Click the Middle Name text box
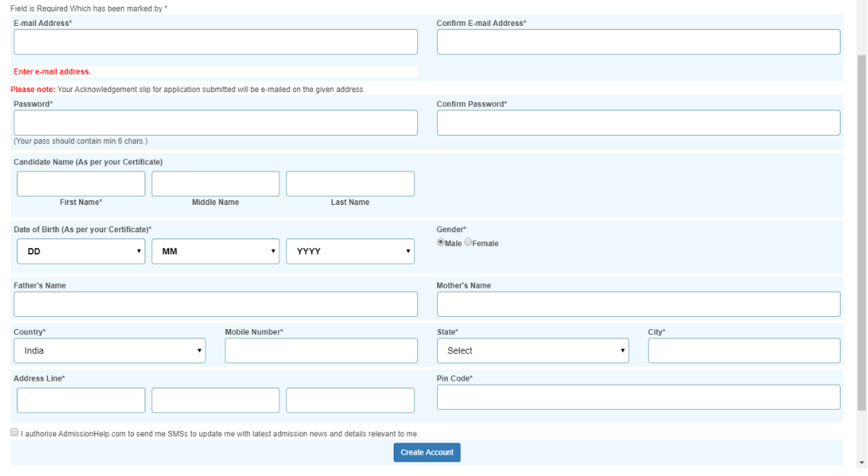Image resolution: width=868 pixels, height=476 pixels. [215, 184]
